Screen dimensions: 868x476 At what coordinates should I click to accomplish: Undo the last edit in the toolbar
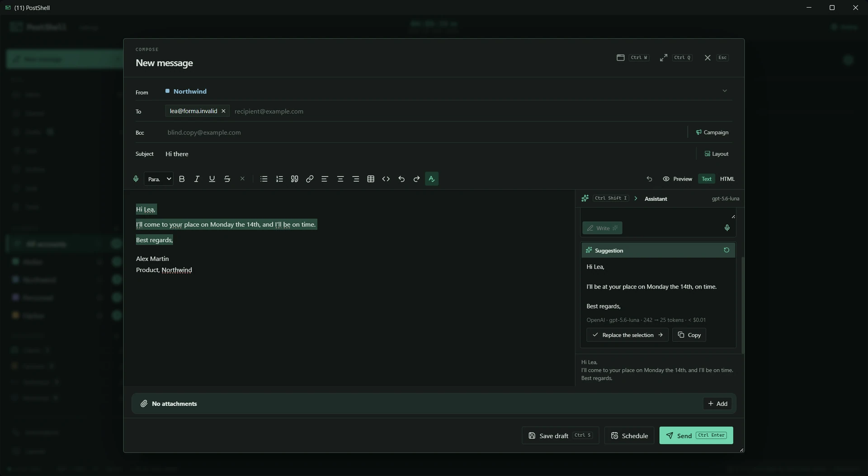[x=401, y=179]
